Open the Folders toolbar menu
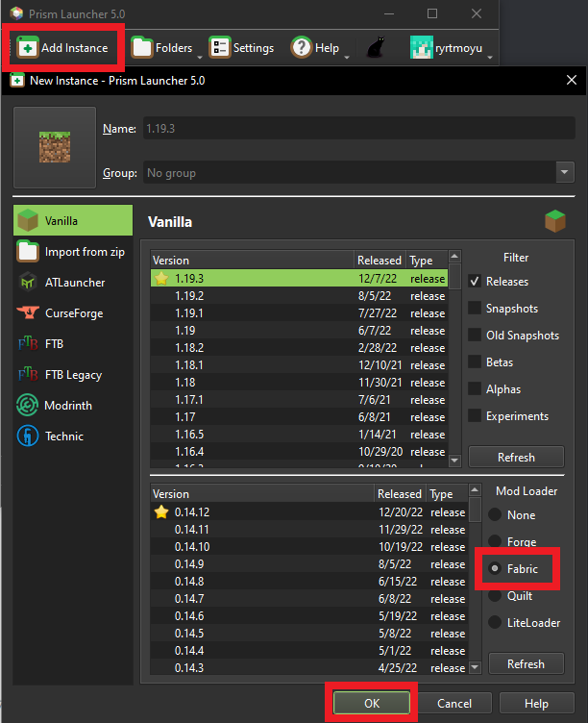588x723 pixels. [x=162, y=47]
